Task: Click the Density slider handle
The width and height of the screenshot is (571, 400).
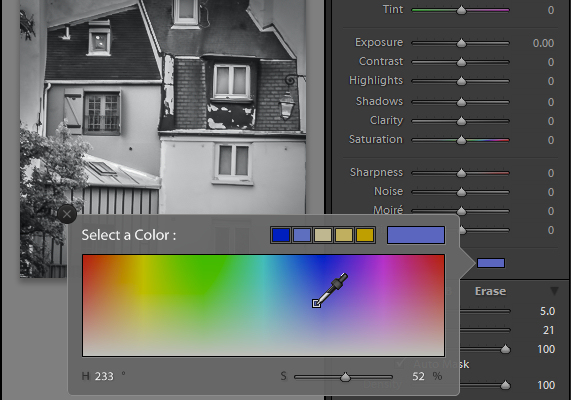Action: point(505,385)
